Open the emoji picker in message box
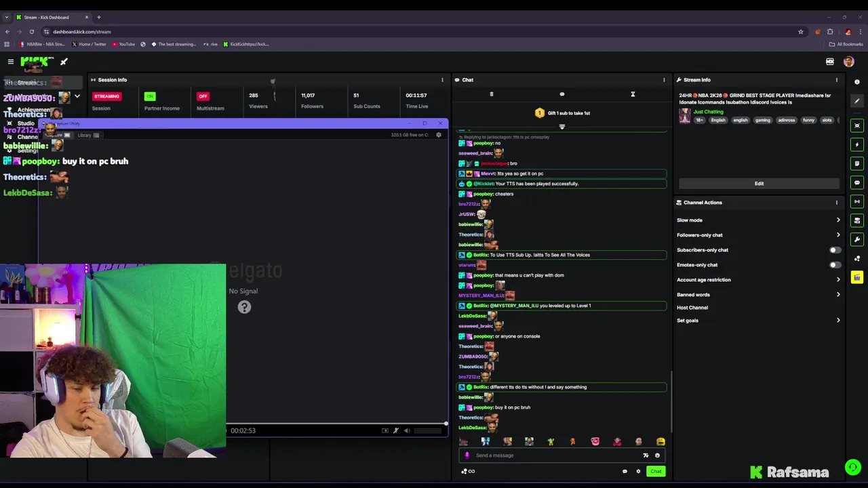This screenshot has height=488, width=868. click(x=657, y=455)
